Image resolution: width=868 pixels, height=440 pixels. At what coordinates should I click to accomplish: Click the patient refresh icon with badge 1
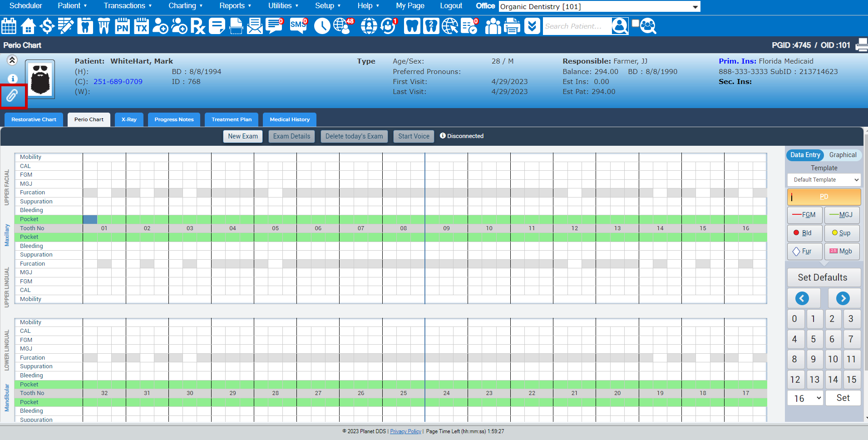click(389, 26)
